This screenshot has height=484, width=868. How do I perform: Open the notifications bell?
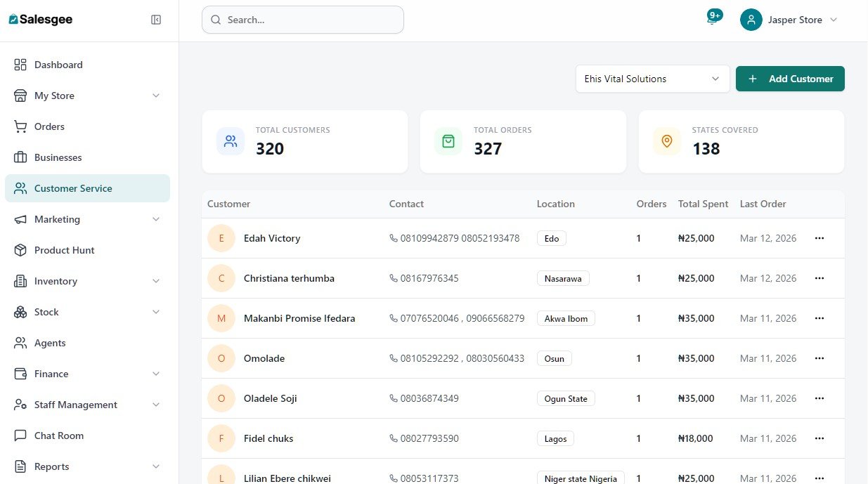(713, 20)
